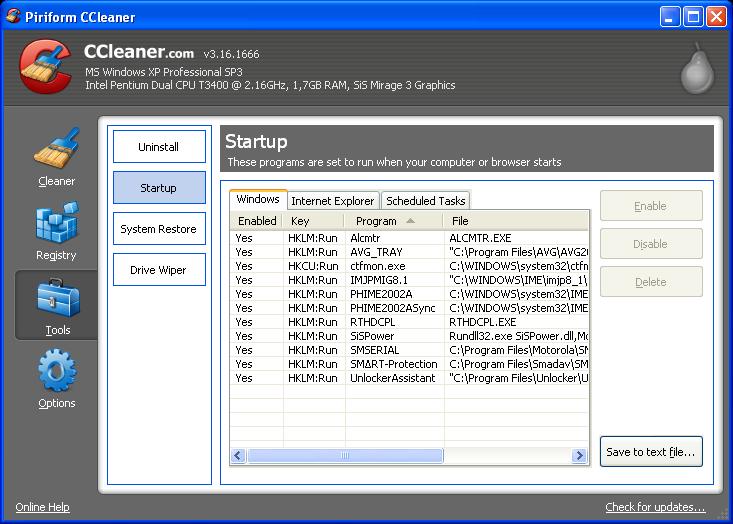Open the System Restore tool

coord(159,229)
